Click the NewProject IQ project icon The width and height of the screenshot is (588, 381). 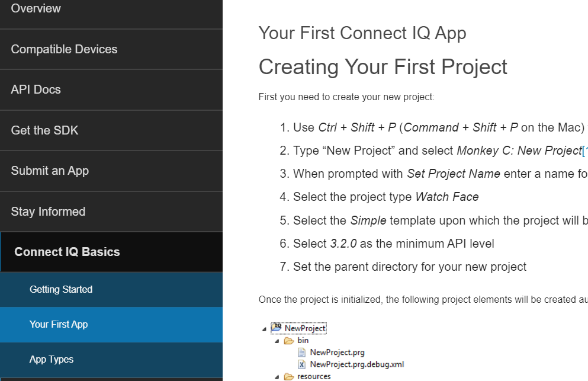(x=277, y=328)
